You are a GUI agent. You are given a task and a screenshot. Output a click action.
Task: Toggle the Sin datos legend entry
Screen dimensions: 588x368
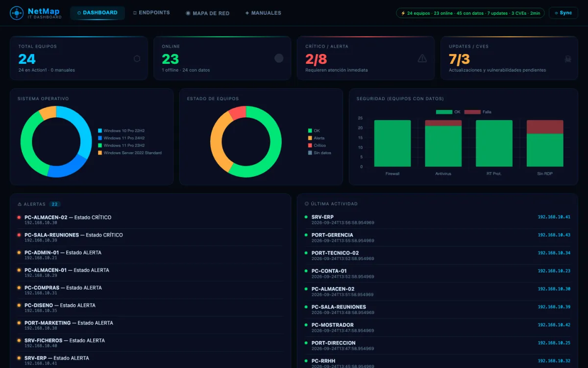pyautogui.click(x=319, y=153)
